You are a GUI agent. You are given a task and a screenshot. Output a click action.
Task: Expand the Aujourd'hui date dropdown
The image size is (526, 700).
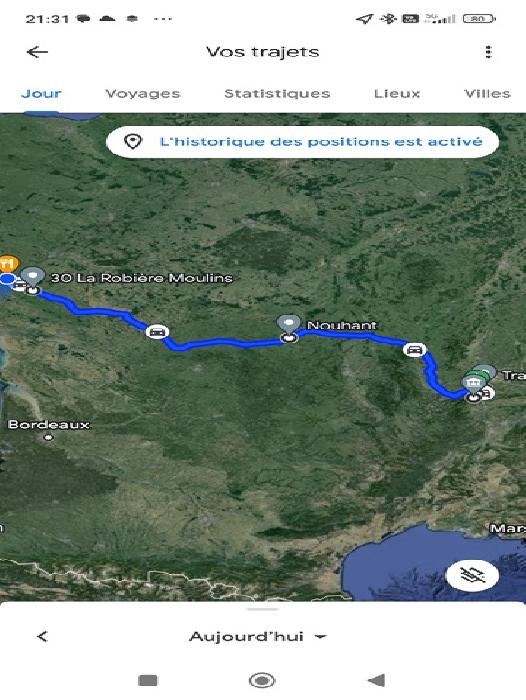[258, 636]
